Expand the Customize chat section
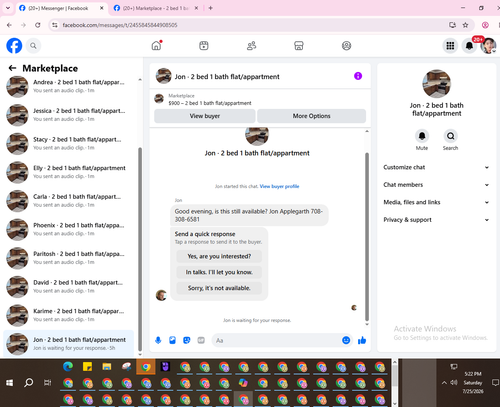500x407 pixels. coord(436,167)
